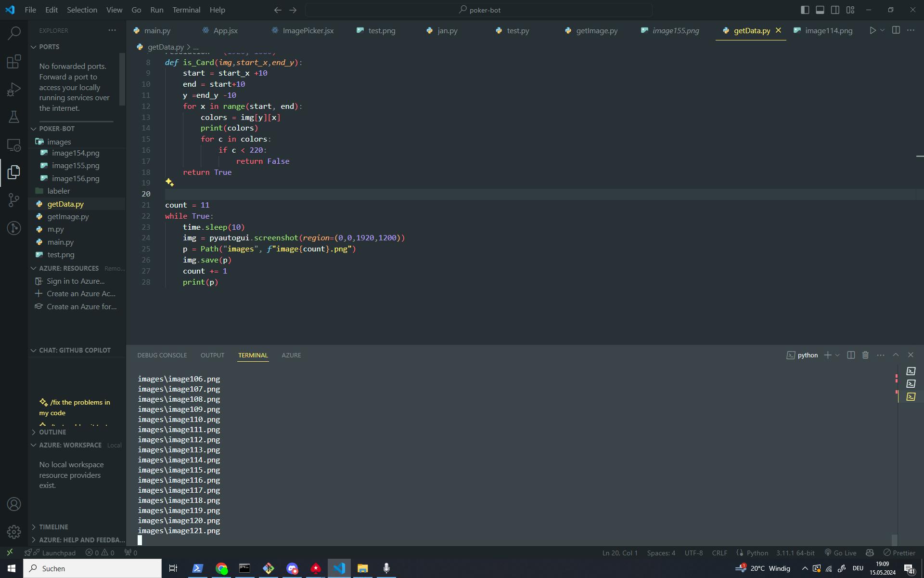This screenshot has height=578, width=924.
Task: Click the Source Control icon in sidebar
Action: 14,200
